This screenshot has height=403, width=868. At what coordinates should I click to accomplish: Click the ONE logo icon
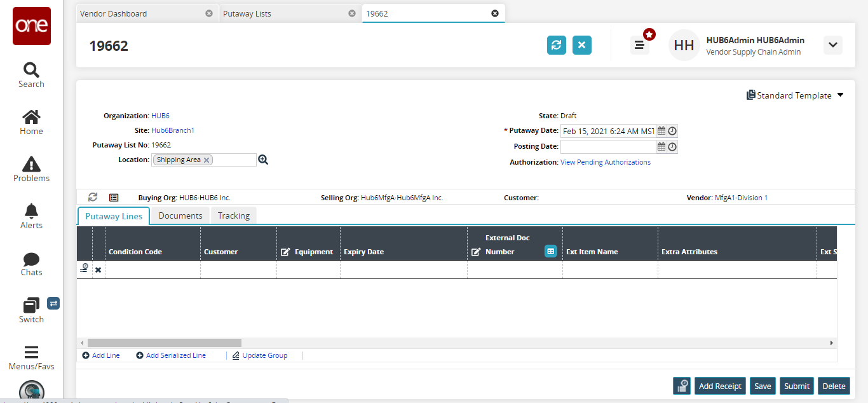[x=32, y=25]
